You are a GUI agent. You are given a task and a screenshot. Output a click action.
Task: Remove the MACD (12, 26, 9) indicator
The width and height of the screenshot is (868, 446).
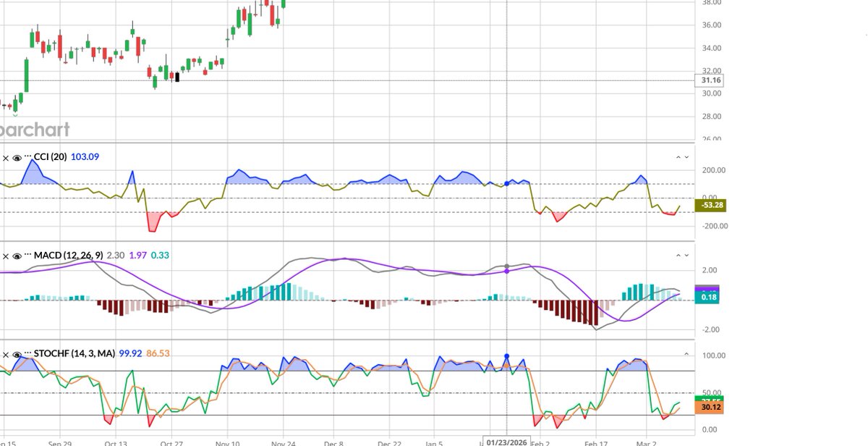(x=5, y=256)
